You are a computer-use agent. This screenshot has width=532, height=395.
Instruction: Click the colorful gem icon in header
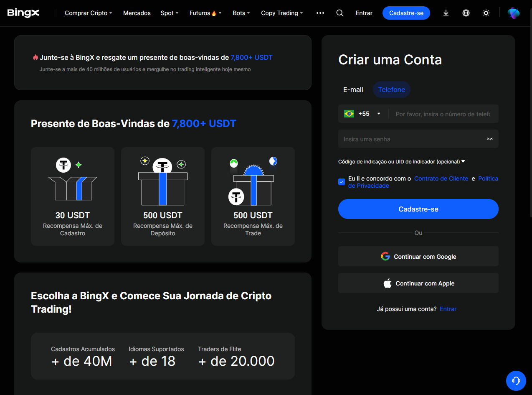[x=514, y=13]
